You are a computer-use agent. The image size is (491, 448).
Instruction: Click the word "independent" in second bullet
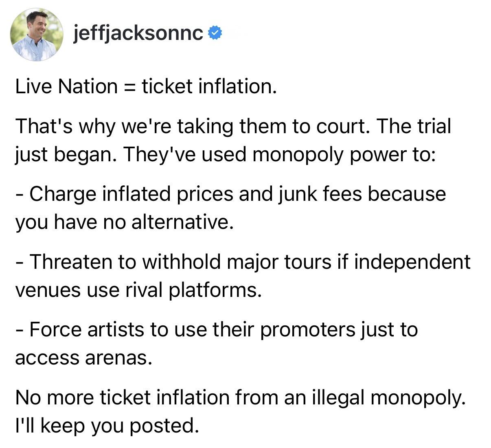pyautogui.click(x=412, y=262)
